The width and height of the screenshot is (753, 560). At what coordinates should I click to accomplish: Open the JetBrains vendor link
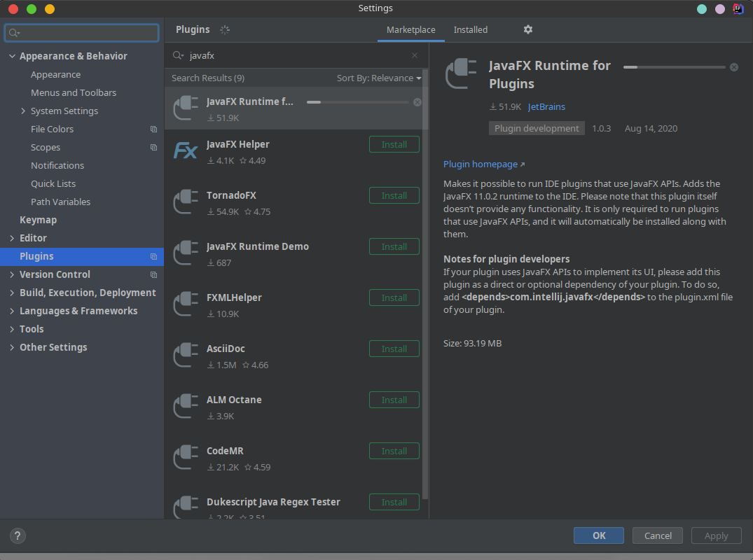coord(546,107)
